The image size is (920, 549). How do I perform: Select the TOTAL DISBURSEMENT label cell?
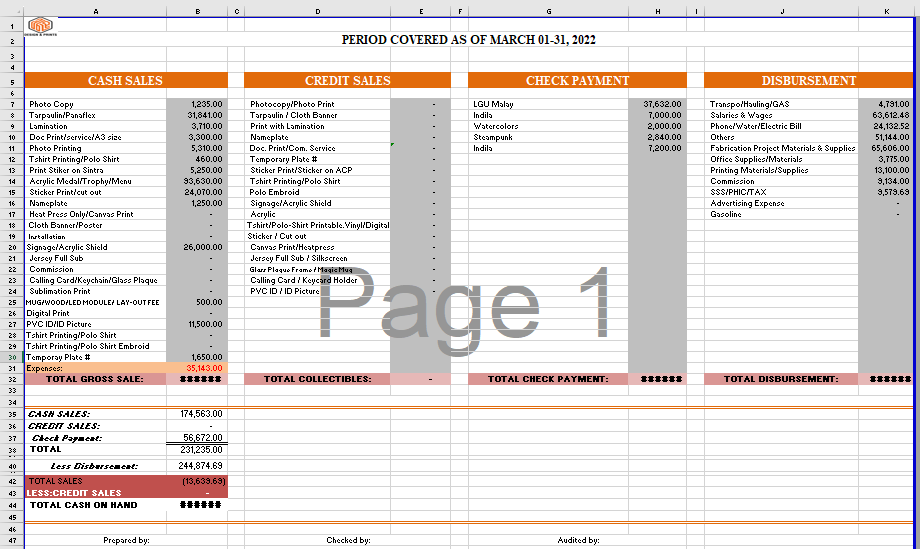tap(782, 379)
